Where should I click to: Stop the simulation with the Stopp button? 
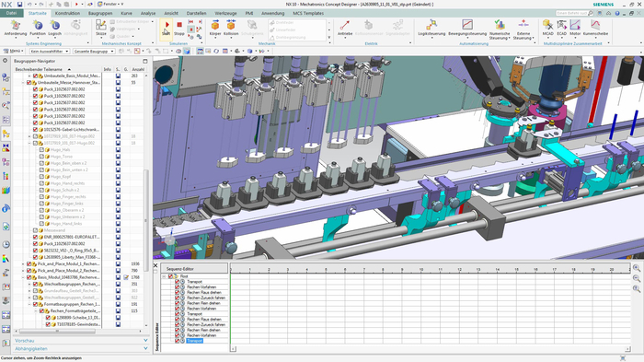coord(179,28)
